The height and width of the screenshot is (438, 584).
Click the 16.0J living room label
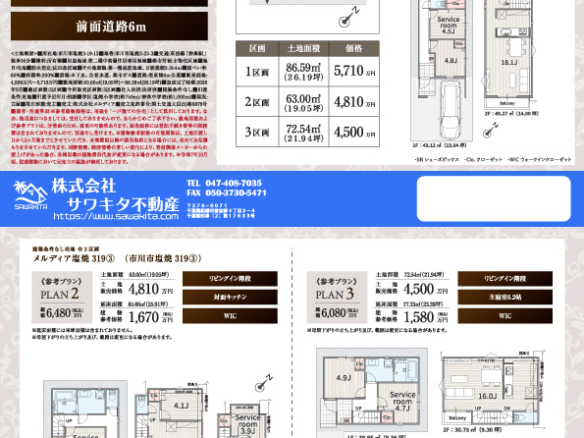(488, 396)
